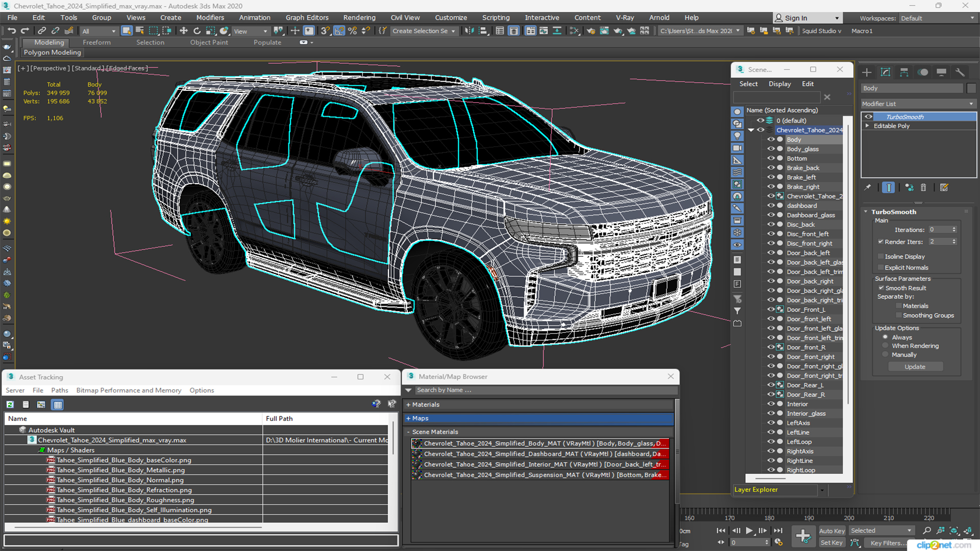Open the Rendering menu
Screen dimensions: 980x551
click(x=359, y=17)
